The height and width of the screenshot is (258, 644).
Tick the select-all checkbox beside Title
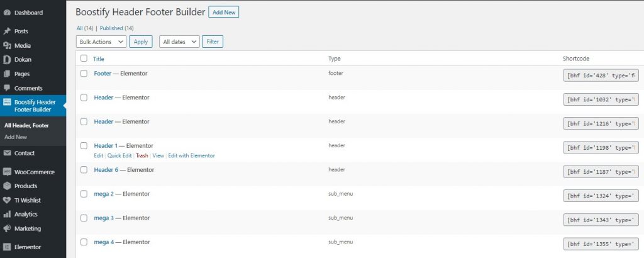coord(84,59)
